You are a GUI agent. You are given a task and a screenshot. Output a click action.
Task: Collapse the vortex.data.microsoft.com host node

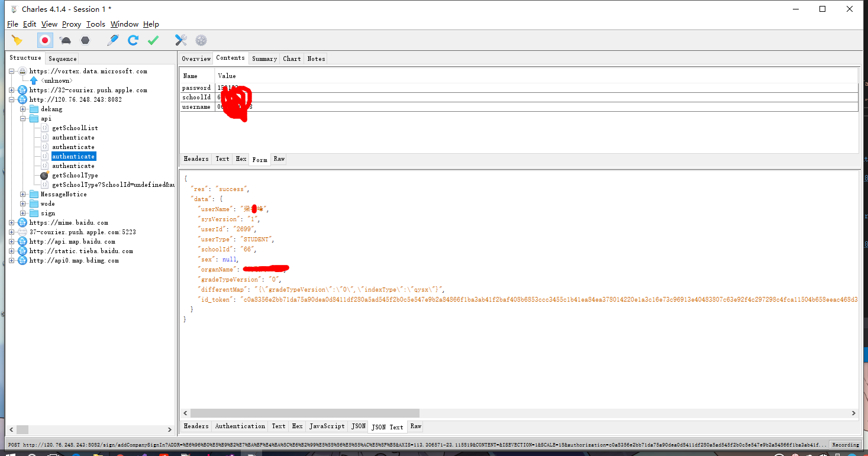(12, 71)
